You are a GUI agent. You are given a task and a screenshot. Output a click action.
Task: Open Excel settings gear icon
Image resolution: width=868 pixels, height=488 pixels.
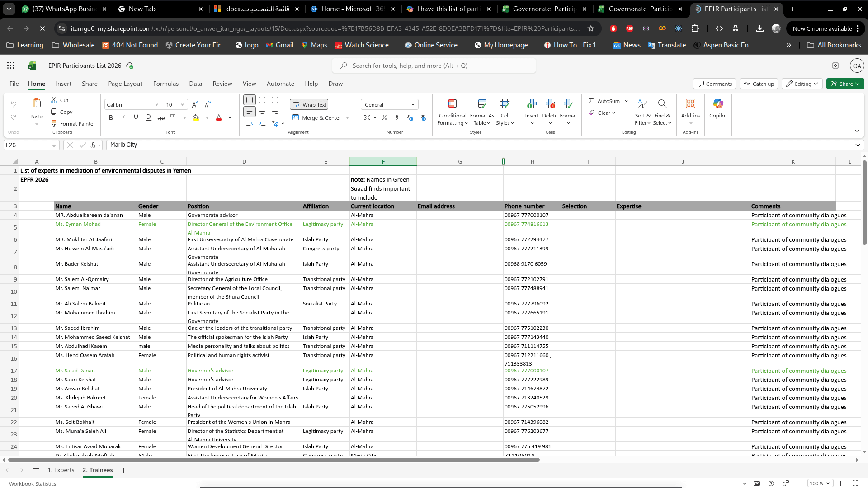[835, 66]
